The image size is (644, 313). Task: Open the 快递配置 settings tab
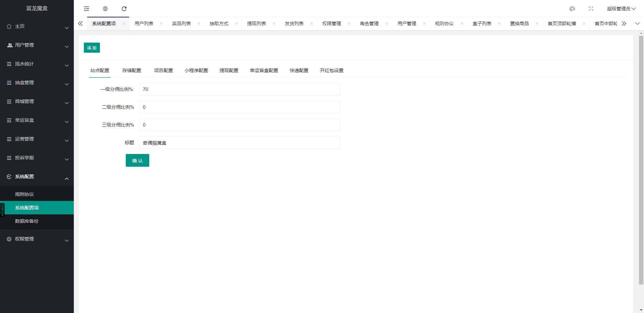[299, 70]
